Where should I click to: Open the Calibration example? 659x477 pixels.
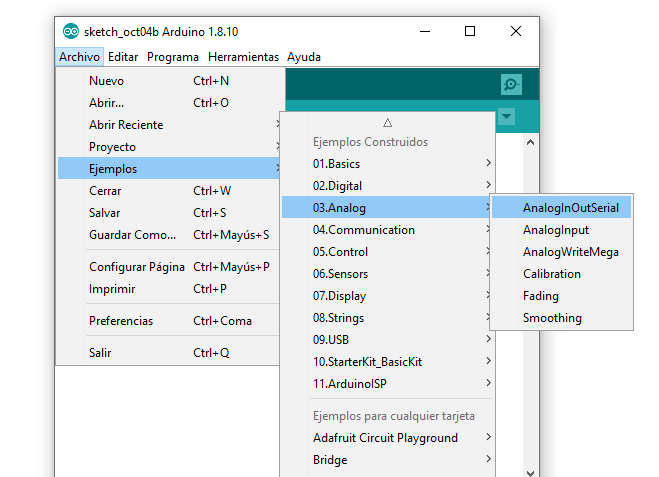[561, 274]
